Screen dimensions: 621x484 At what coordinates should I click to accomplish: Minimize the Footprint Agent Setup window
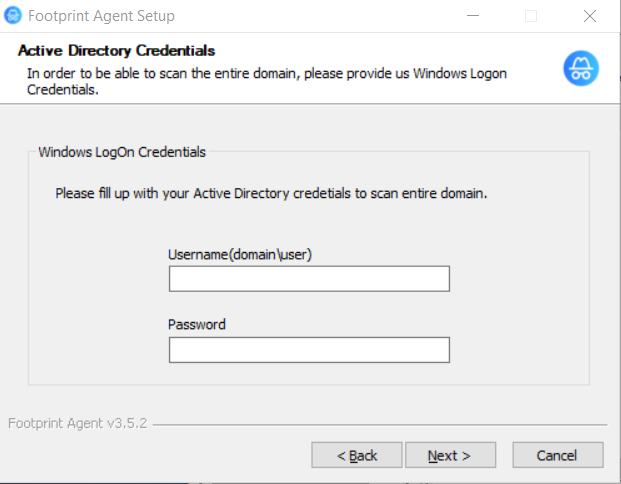pos(473,16)
